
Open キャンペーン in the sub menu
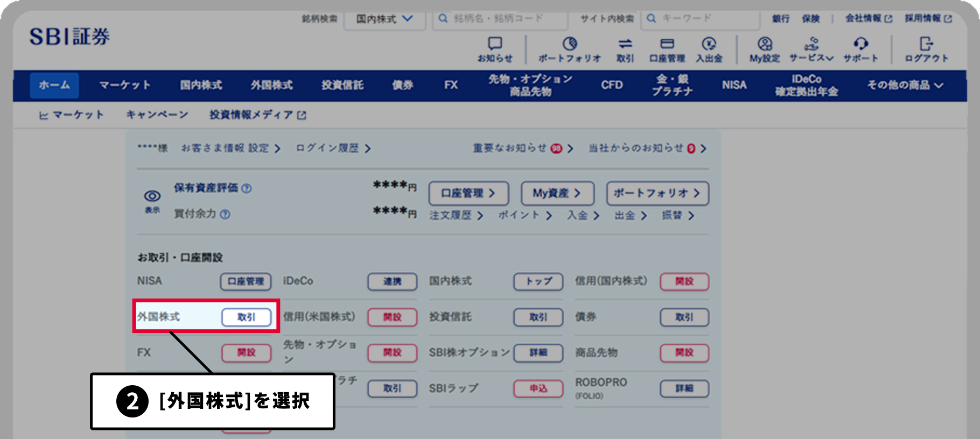click(157, 115)
